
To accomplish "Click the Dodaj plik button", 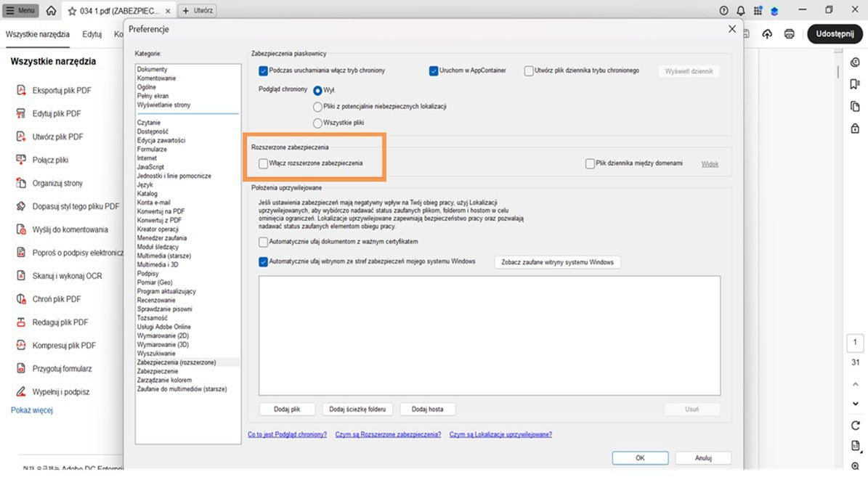I will click(287, 410).
